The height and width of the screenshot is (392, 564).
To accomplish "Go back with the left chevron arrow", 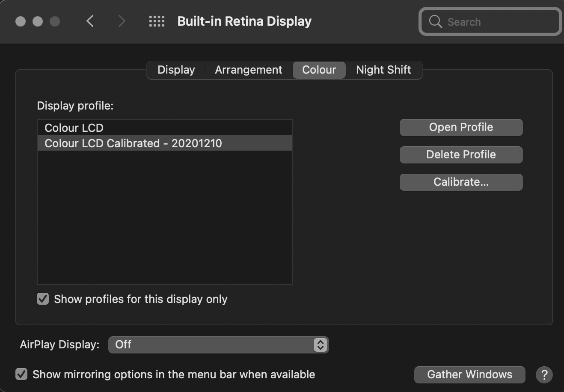I will pos(90,21).
